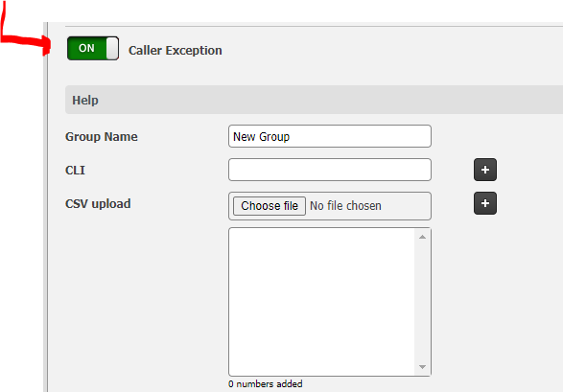Turn off the Caller Exception switch
This screenshot has height=392, width=563.
point(93,48)
